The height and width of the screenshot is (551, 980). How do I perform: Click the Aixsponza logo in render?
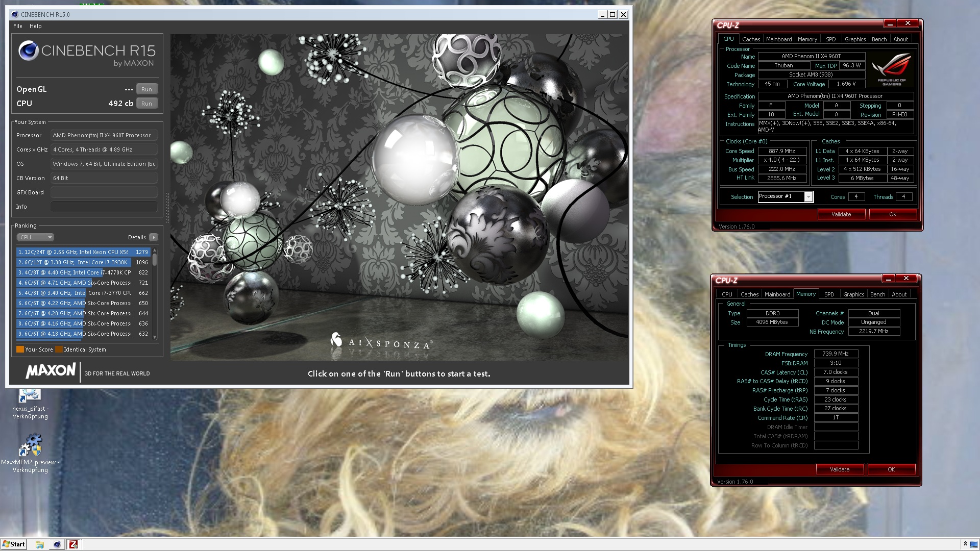pyautogui.click(x=381, y=341)
